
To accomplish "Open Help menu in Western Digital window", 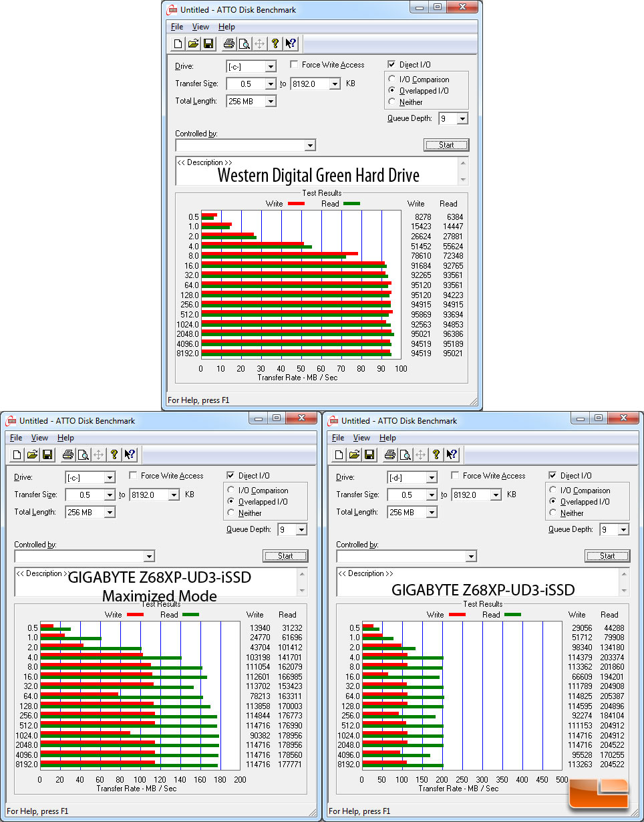I will 227,27.
